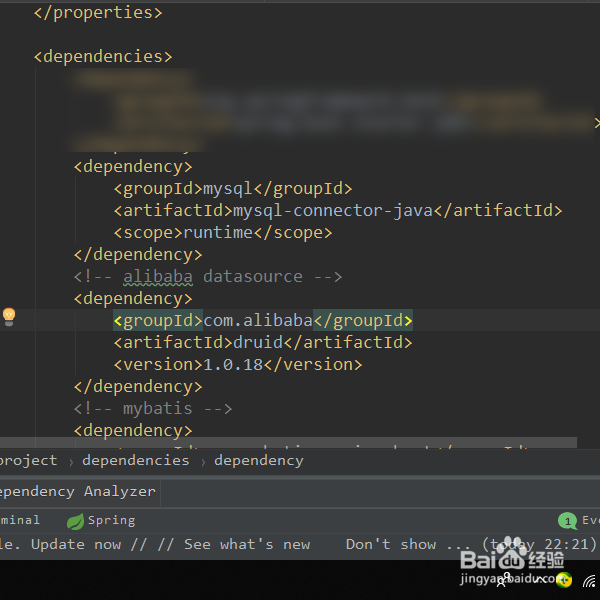Open the Spring tool window tab

click(101, 520)
